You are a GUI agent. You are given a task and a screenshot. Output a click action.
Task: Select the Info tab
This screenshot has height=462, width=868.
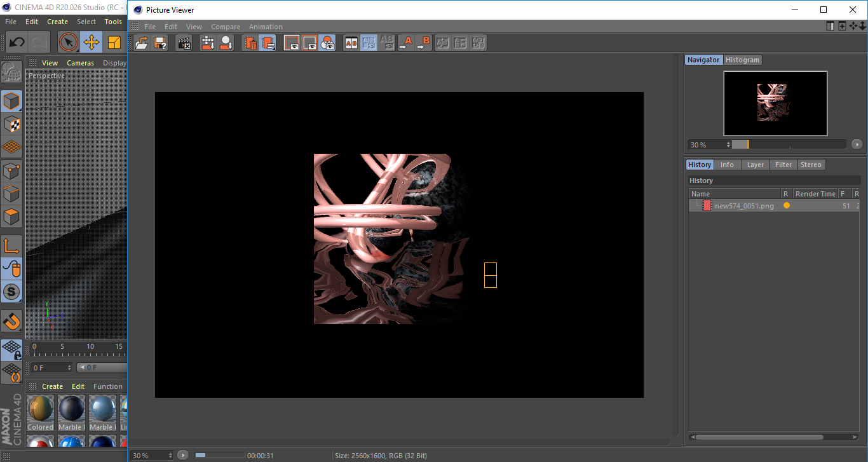coord(727,165)
